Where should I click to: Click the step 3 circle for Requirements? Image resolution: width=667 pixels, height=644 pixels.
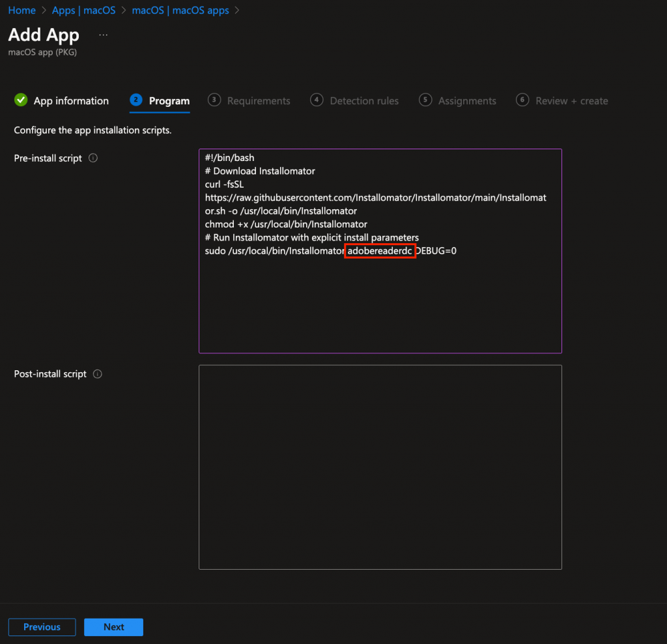(214, 100)
